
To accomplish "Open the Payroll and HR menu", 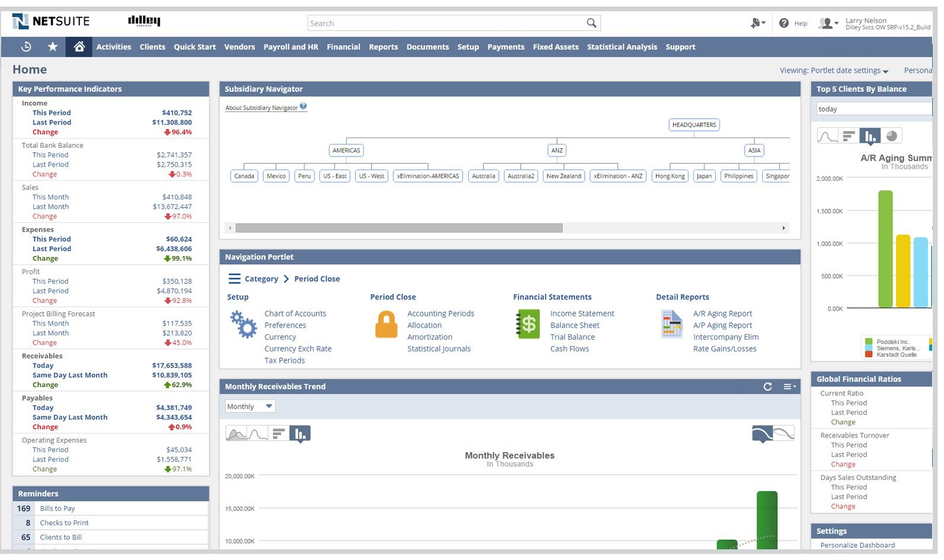I will tap(291, 47).
